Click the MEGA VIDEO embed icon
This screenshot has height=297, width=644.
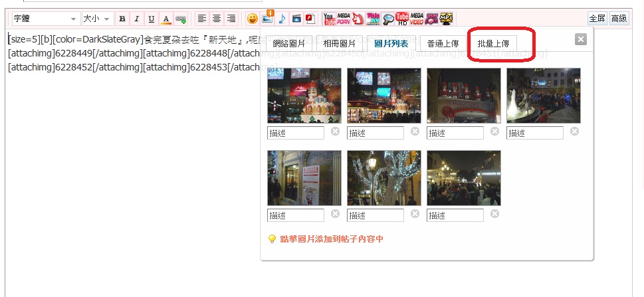pyautogui.click(x=417, y=19)
